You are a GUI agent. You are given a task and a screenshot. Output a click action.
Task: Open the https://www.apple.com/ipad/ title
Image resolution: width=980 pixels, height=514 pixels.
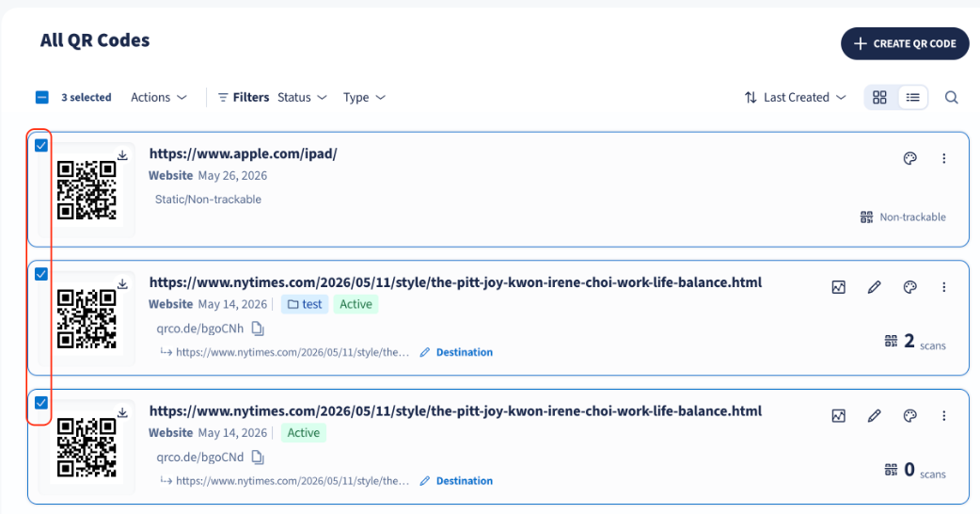coord(244,153)
